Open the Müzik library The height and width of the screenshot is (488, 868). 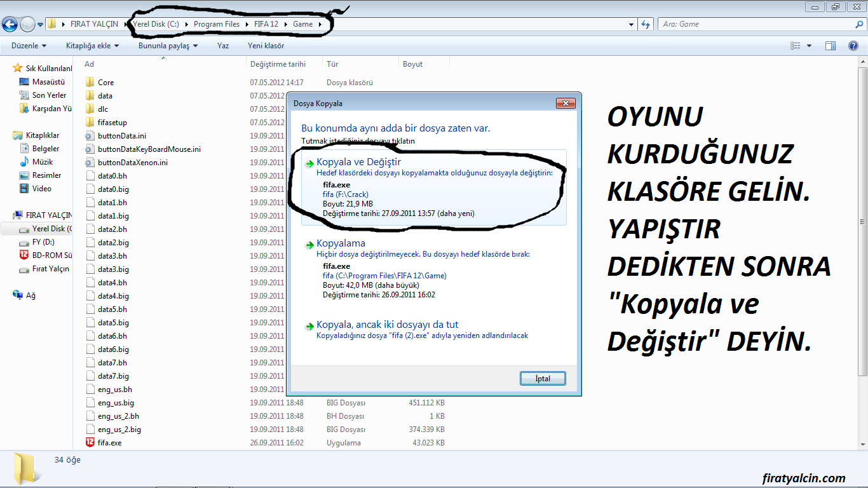coord(43,162)
